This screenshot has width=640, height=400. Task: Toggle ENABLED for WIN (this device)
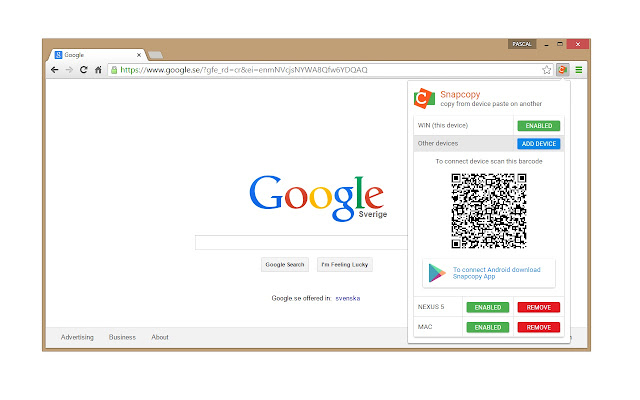coord(539,126)
